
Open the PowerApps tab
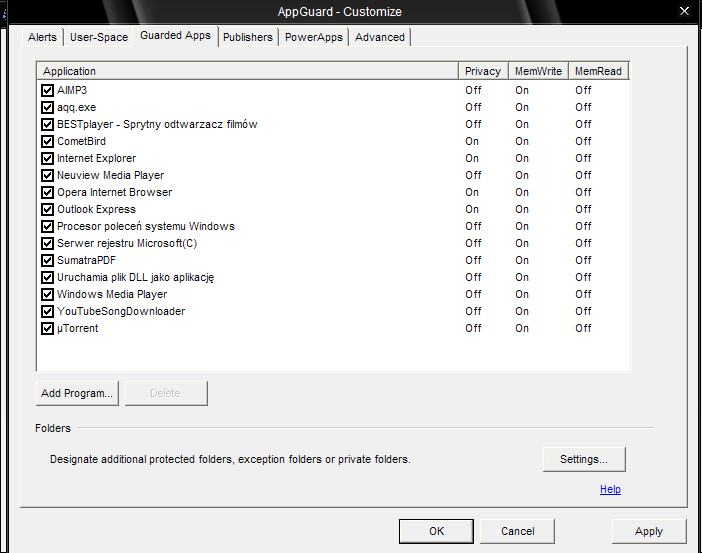point(314,37)
